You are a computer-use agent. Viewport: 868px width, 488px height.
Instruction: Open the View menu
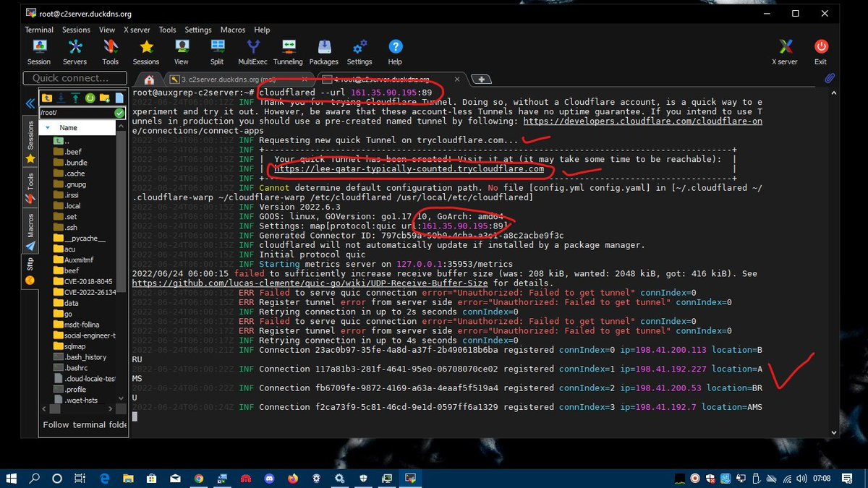click(x=107, y=30)
